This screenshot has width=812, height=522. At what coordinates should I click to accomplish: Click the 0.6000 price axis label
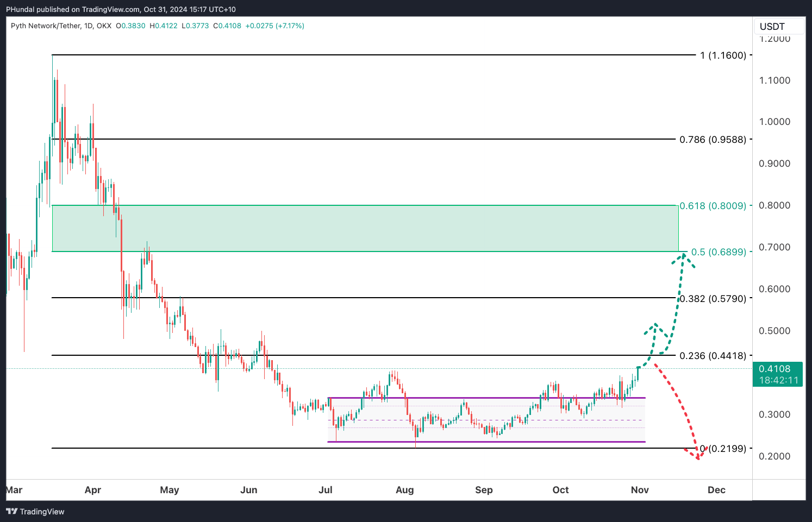(x=774, y=289)
